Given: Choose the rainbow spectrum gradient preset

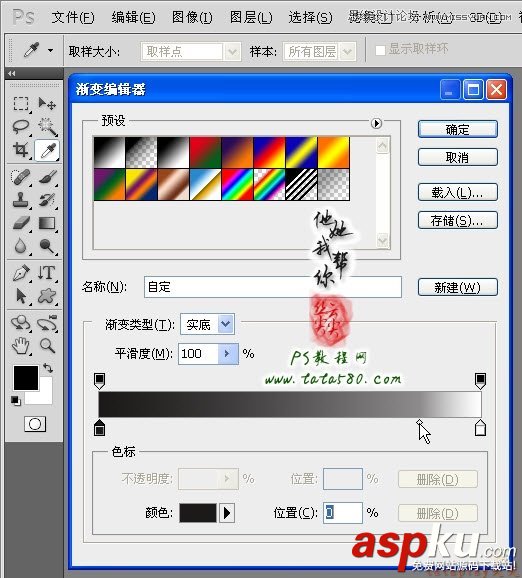Looking at the screenshot, I should pos(237,185).
